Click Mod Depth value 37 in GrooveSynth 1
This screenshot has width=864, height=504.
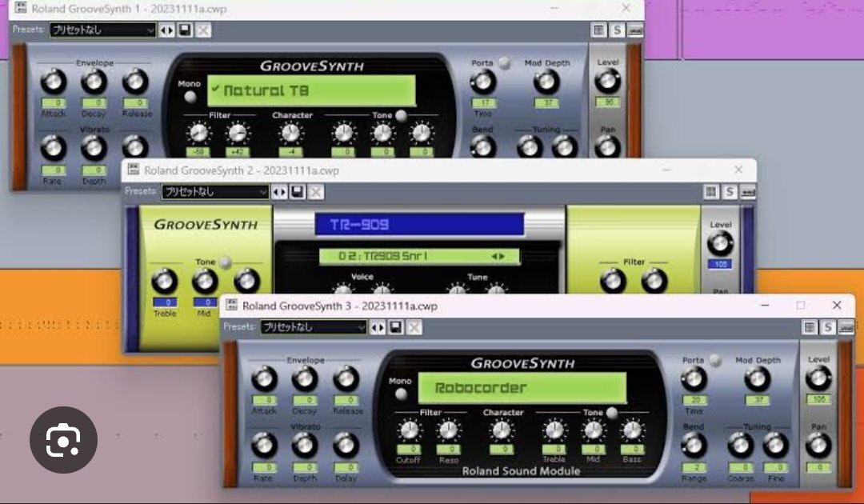546,102
